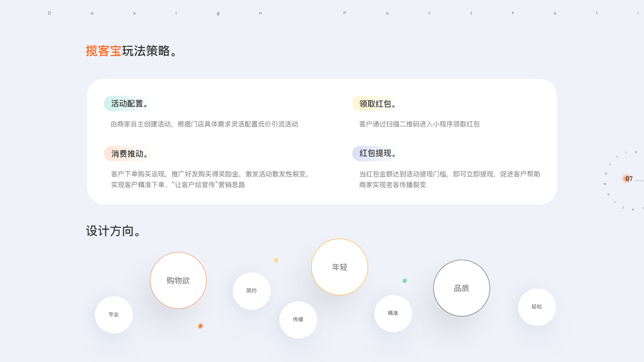Click the 专业 bubble
This screenshot has height=362, width=644.
114,314
